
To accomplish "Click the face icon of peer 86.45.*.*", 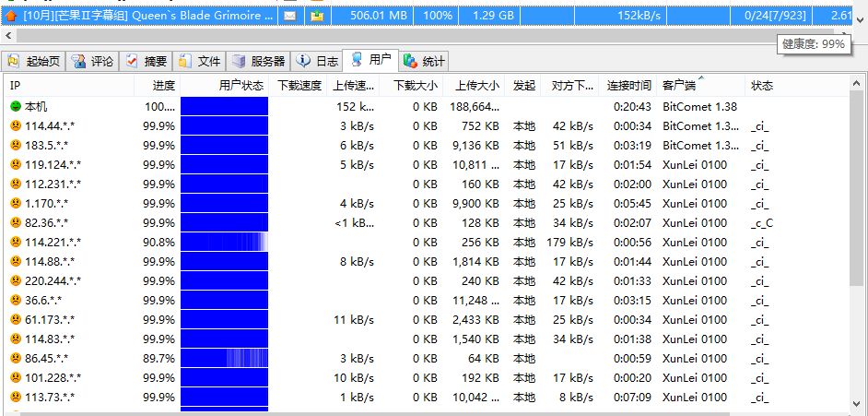I will click(x=16, y=359).
